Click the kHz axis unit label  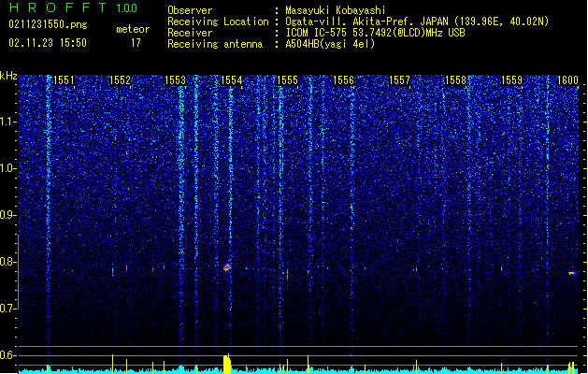[8, 76]
